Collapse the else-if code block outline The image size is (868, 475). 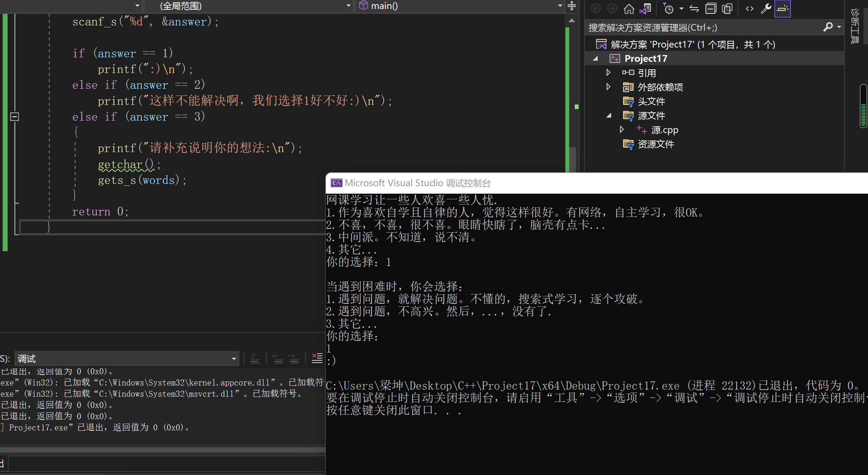coord(14,117)
